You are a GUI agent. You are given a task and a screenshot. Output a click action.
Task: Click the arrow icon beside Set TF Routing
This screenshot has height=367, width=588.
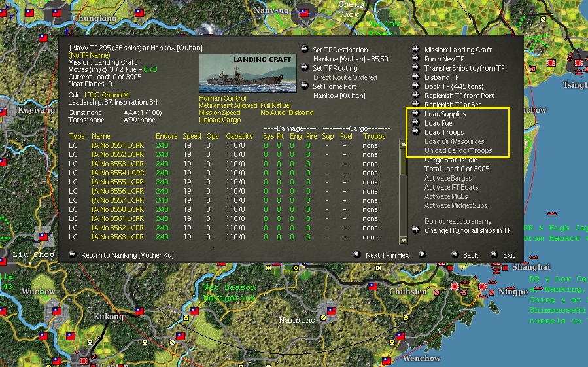click(305, 68)
